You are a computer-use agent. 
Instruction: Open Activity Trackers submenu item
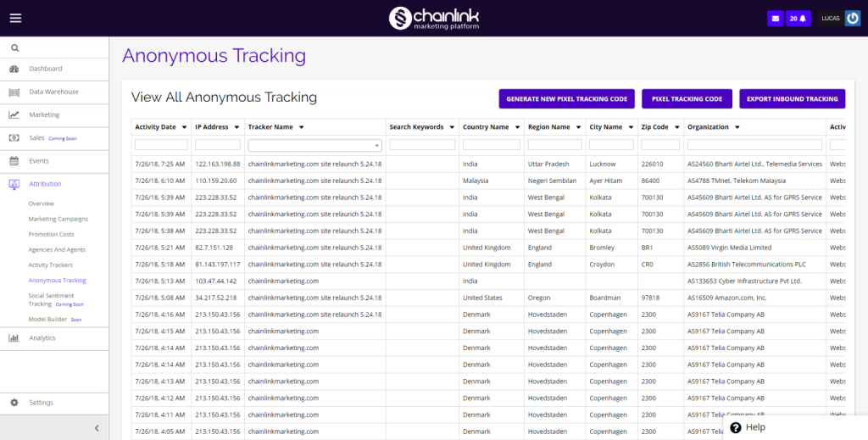click(50, 265)
